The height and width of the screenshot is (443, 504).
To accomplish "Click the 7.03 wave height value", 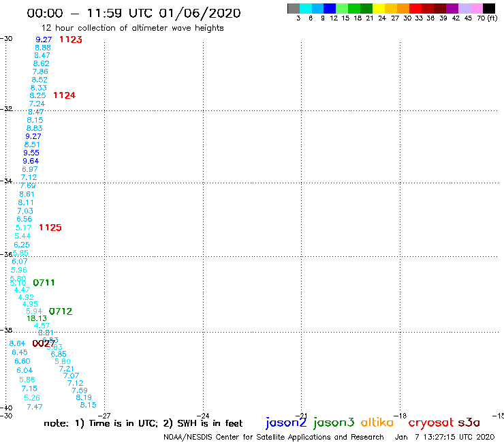I will tap(25, 211).
